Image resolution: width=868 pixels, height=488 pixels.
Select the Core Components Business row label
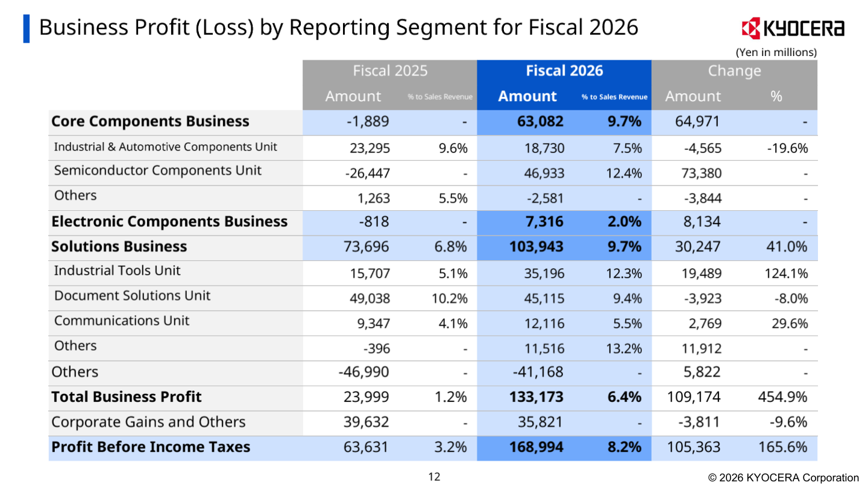151,122
